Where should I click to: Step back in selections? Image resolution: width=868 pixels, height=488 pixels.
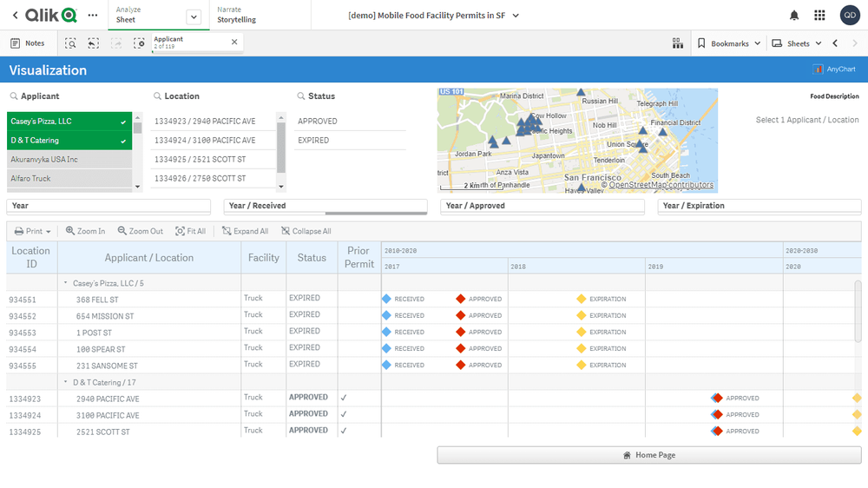point(93,43)
